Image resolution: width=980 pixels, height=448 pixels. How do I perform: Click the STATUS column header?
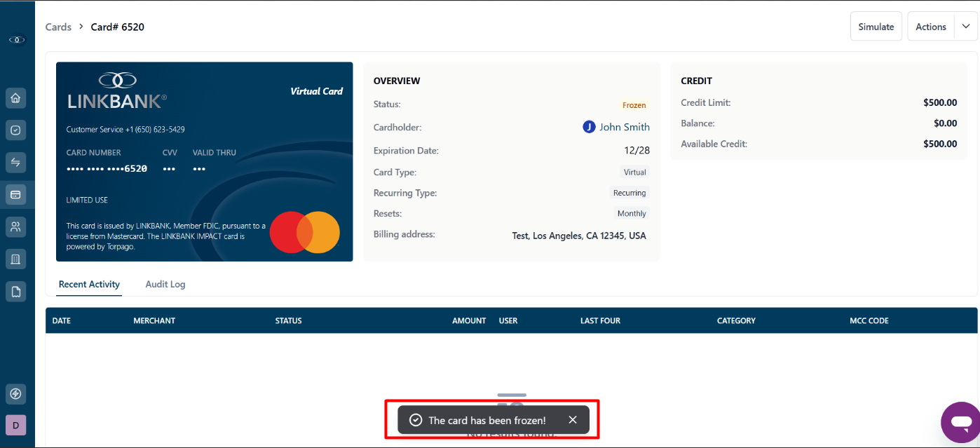[x=289, y=320]
